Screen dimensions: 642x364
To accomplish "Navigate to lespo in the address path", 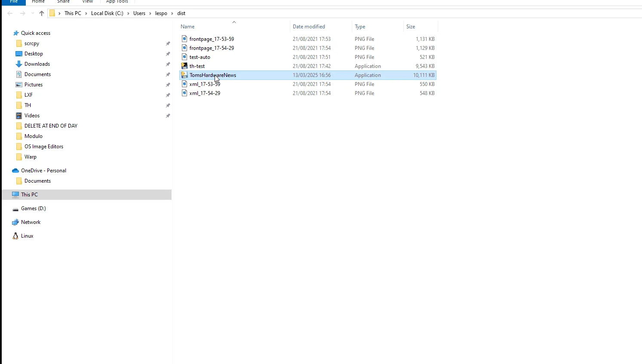I will (161, 13).
